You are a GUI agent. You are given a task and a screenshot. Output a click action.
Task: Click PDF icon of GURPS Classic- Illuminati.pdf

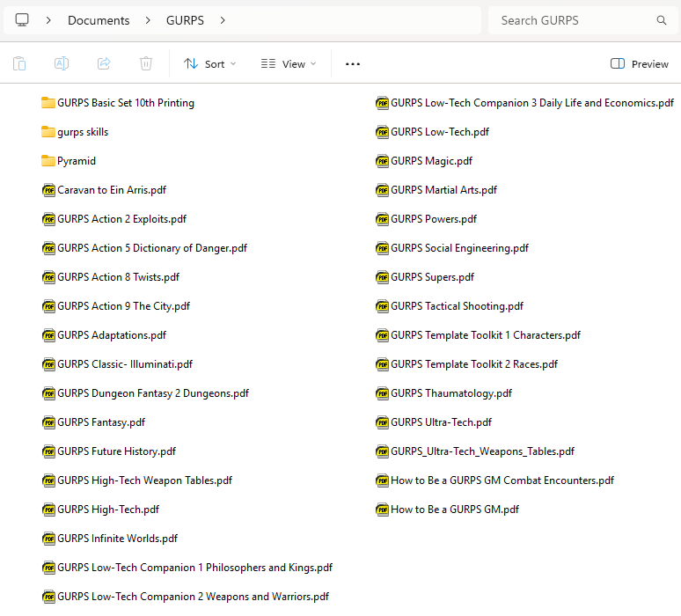[48, 364]
